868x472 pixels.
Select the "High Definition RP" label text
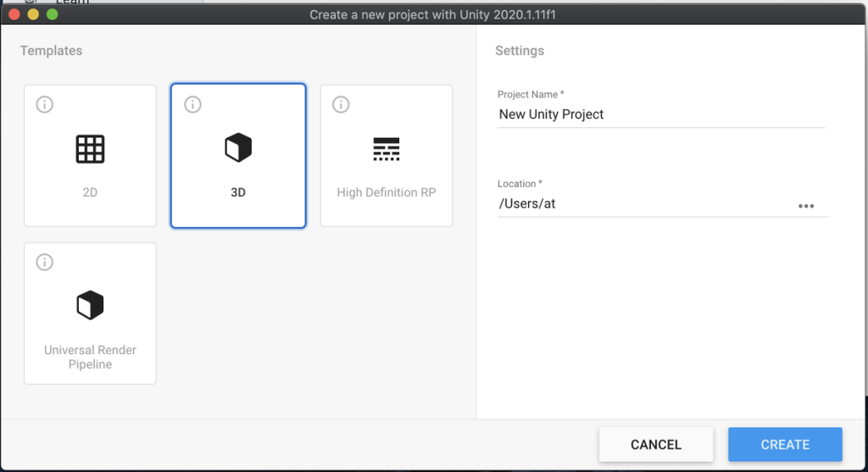[x=387, y=192]
